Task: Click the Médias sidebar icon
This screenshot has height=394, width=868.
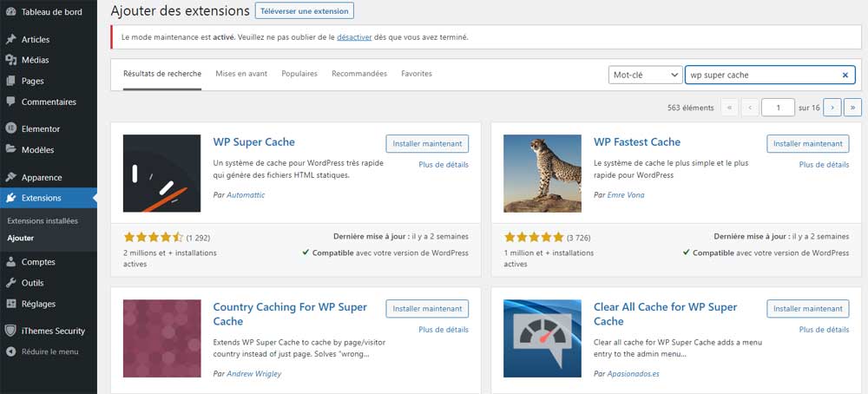Action: 10,60
